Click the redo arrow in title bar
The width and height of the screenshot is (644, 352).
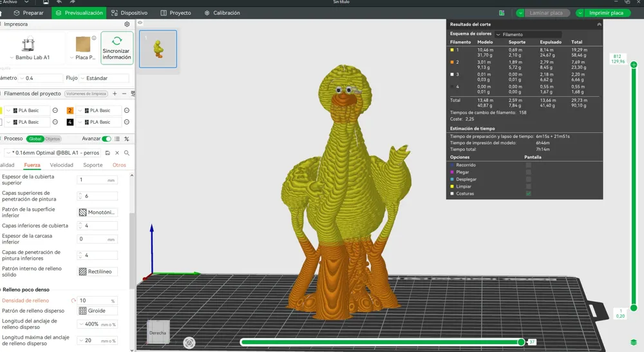[x=72, y=2]
